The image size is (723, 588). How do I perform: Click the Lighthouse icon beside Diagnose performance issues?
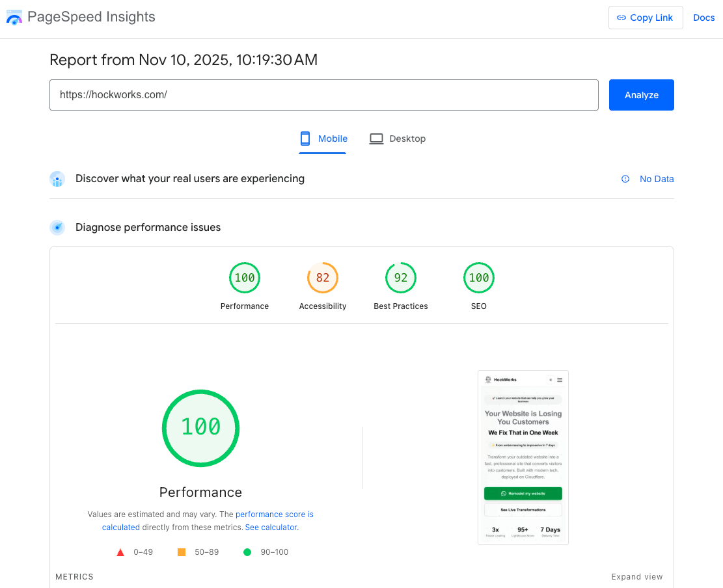57,227
